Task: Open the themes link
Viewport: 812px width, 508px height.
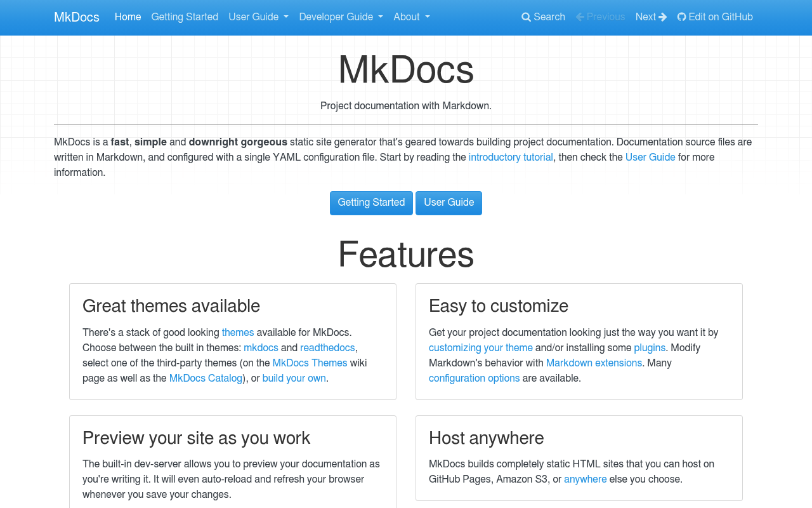Action: pos(238,333)
